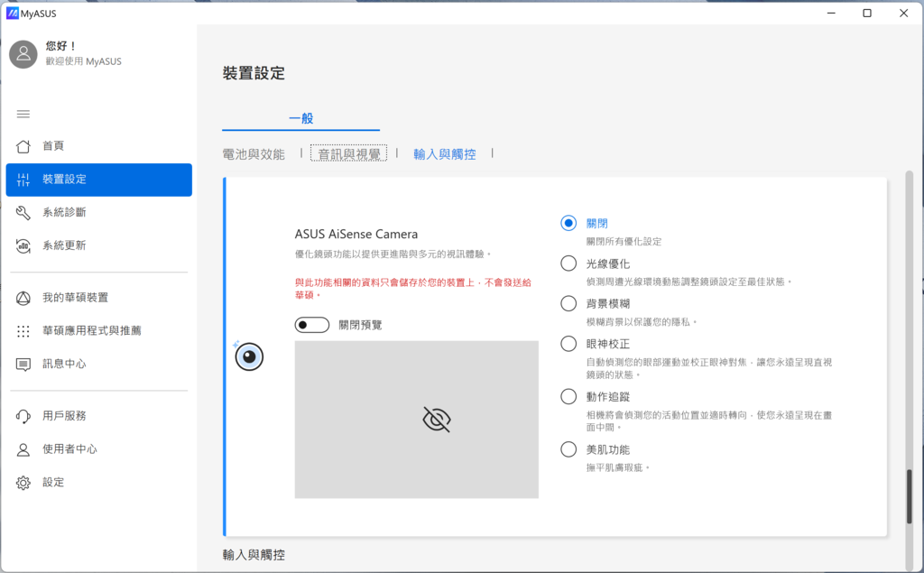Select the 背景模糊 radio option
Image resolution: width=924 pixels, height=573 pixels.
[x=568, y=303]
